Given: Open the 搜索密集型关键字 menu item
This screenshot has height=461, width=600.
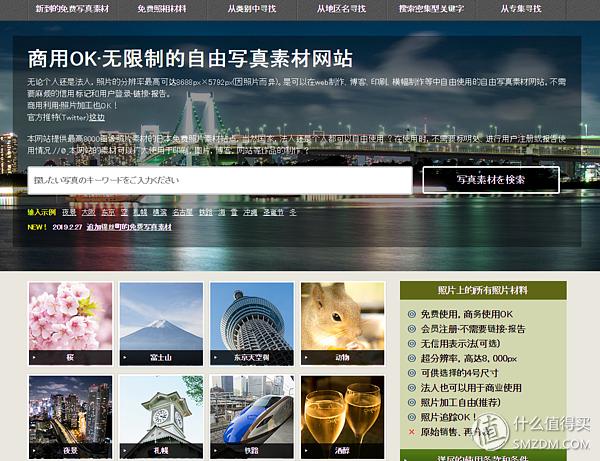Looking at the screenshot, I should pyautogui.click(x=431, y=9).
